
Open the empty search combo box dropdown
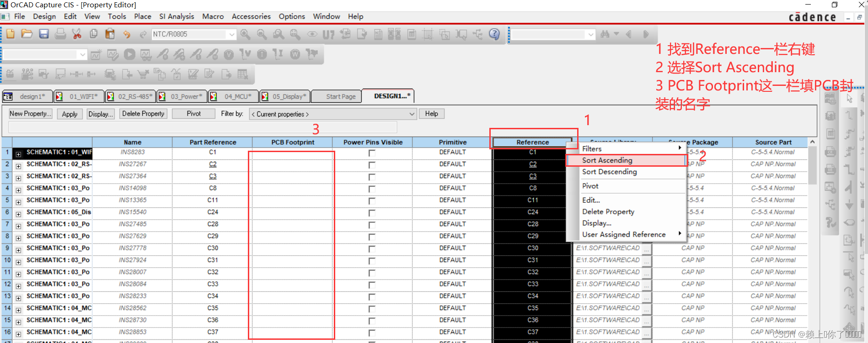pos(590,34)
